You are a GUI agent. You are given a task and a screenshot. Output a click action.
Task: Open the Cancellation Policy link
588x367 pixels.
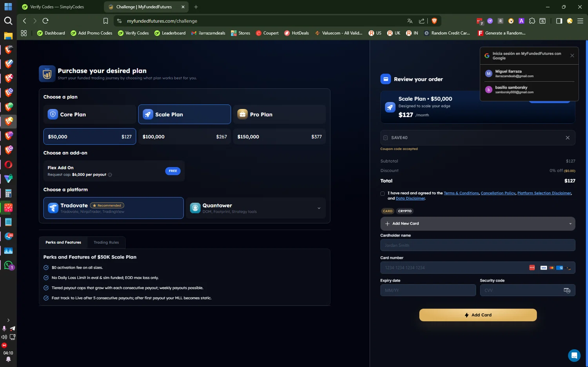pos(498,193)
